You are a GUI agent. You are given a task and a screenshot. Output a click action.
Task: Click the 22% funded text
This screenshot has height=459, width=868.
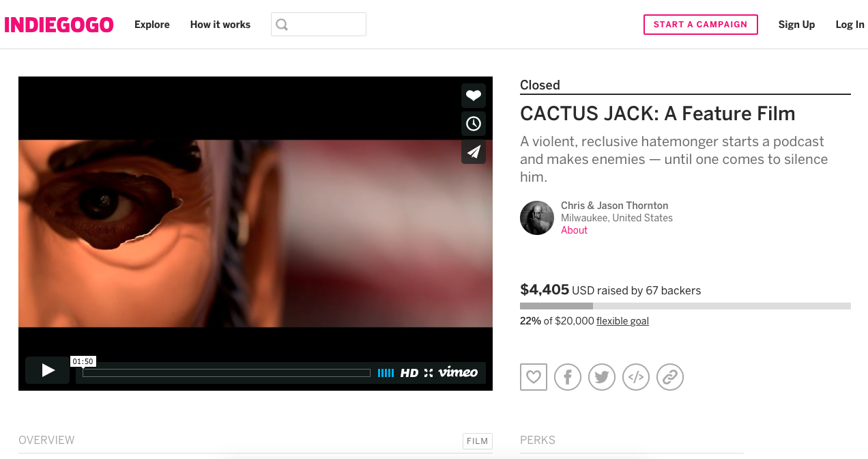pyautogui.click(x=530, y=321)
